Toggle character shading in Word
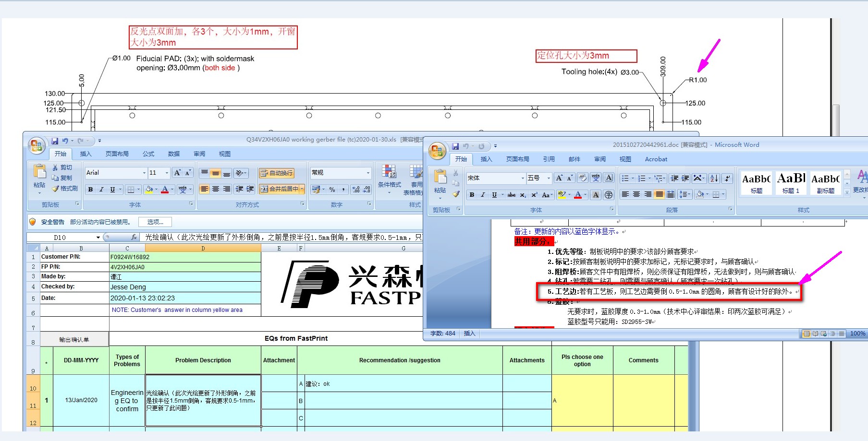This screenshot has width=868, height=441. 596,194
